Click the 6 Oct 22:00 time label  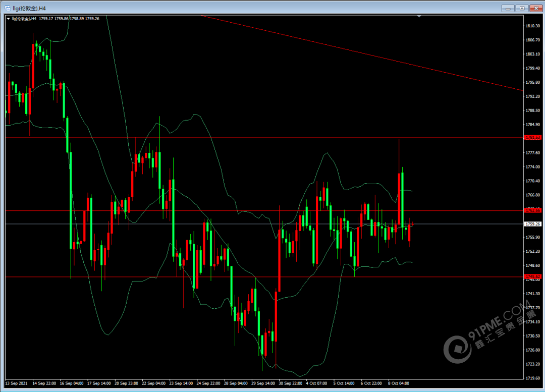pyautogui.click(x=371, y=383)
